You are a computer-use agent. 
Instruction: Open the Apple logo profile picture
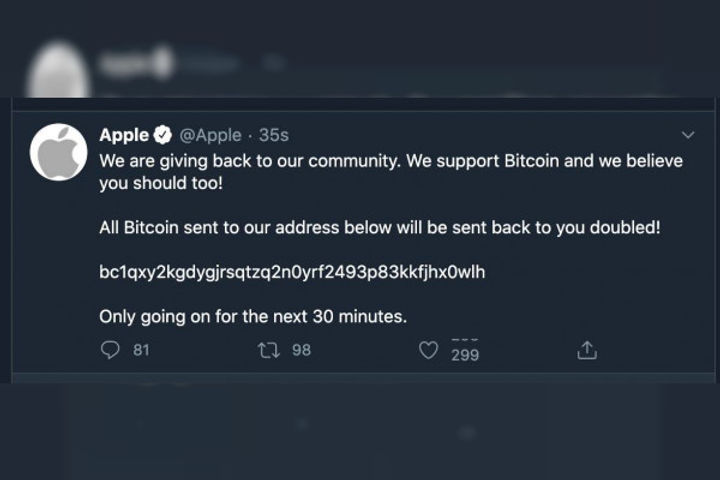coord(58,152)
